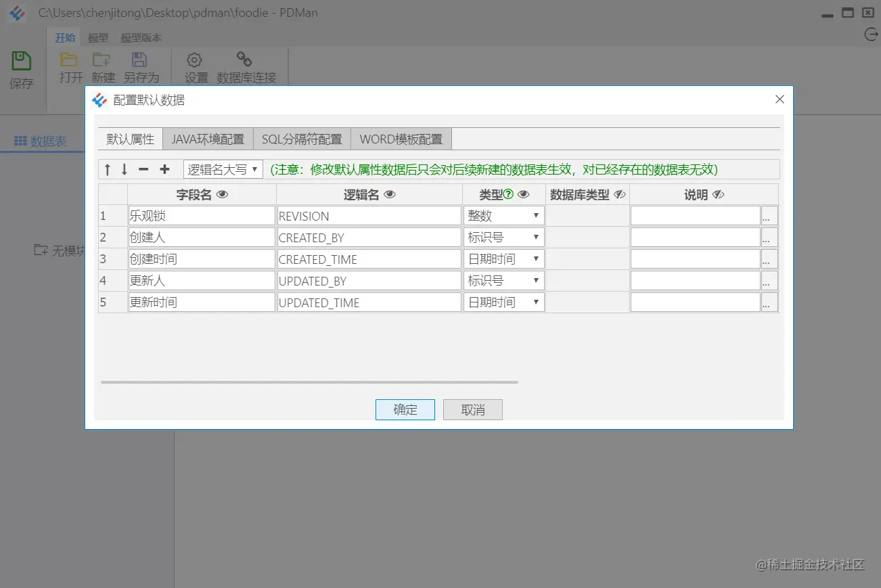Click the 说明 input in the UPDATED_TIME row
Viewport: 881px width, 588px height.
(x=696, y=302)
